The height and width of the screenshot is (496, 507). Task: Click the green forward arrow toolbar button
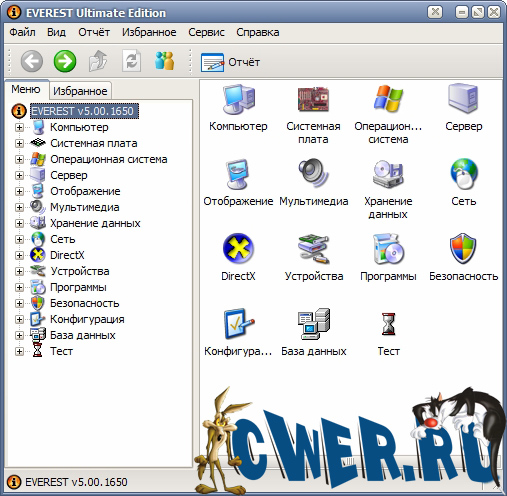pyautogui.click(x=65, y=61)
